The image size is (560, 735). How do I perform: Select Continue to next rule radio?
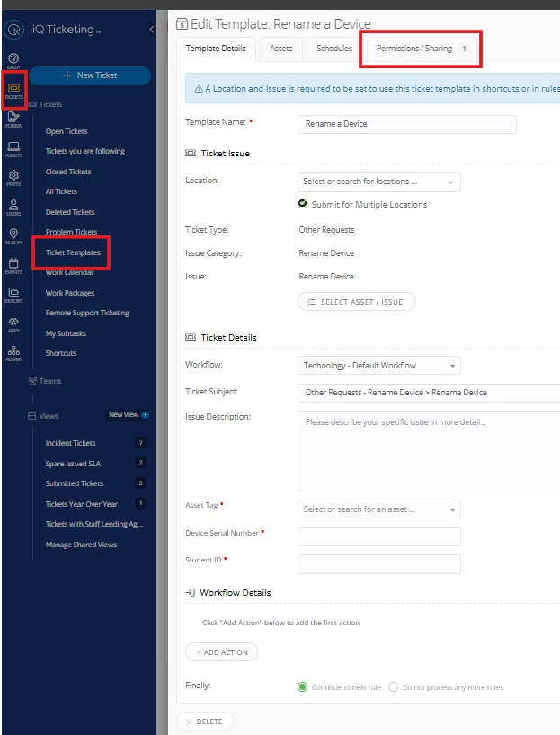click(x=303, y=686)
